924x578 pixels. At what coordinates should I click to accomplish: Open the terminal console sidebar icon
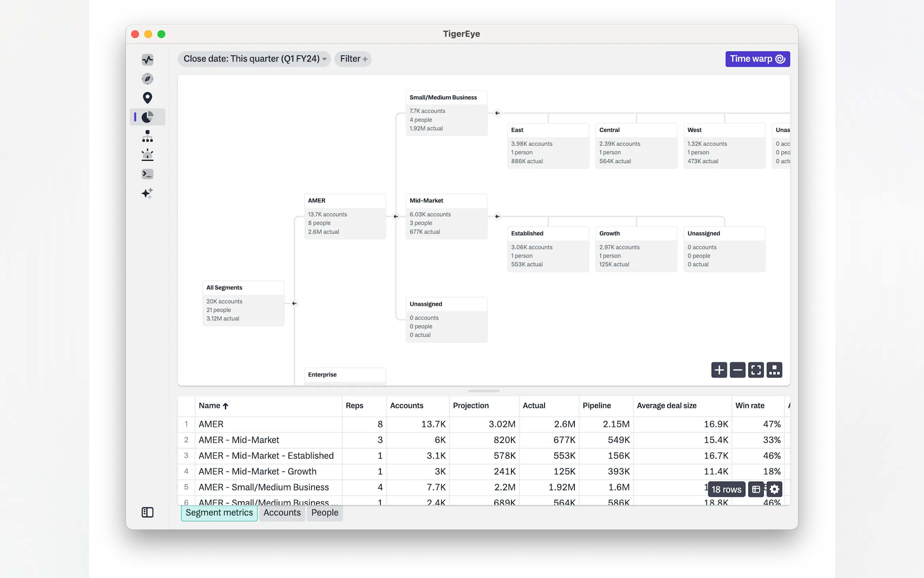pos(147,174)
